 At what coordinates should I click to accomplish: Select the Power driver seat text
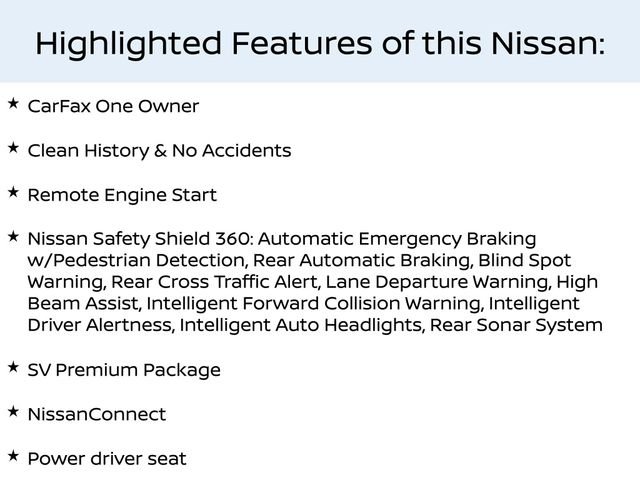click(107, 458)
